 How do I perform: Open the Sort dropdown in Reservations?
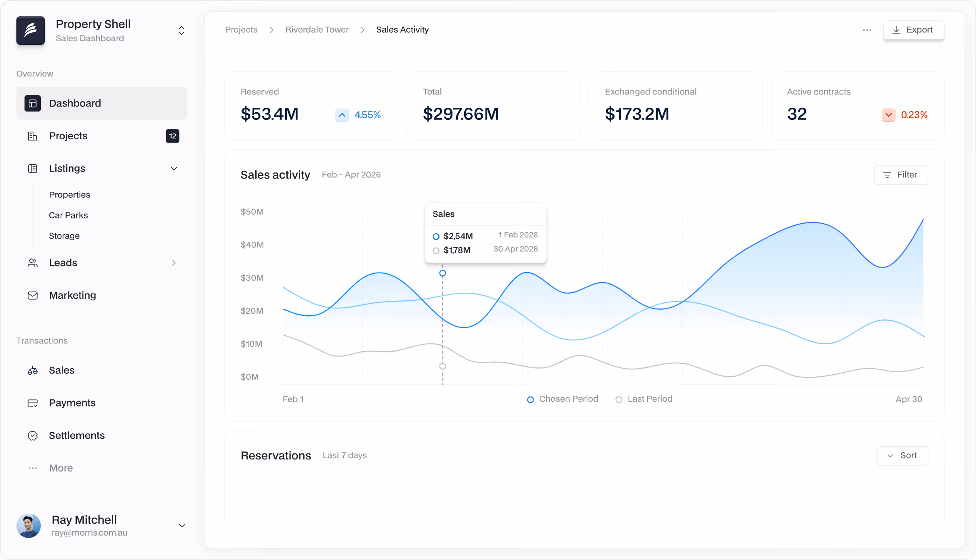click(902, 456)
